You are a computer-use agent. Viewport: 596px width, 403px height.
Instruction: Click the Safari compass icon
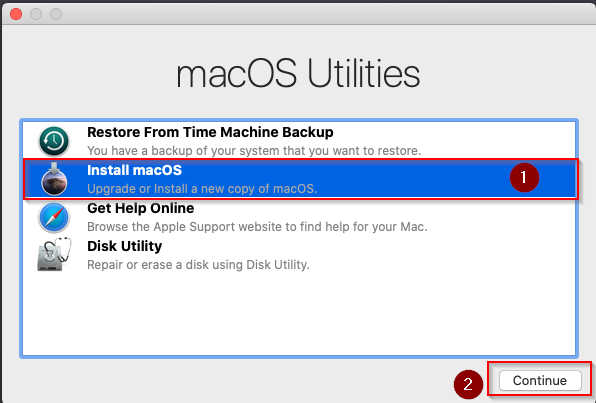coord(54,217)
